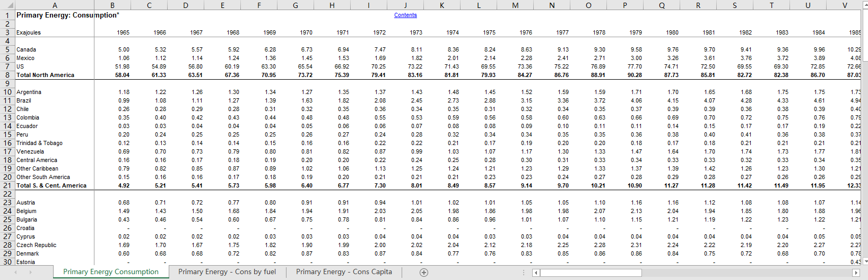Click Total S. & Cent. America 1984 value 11.95

coord(818,185)
